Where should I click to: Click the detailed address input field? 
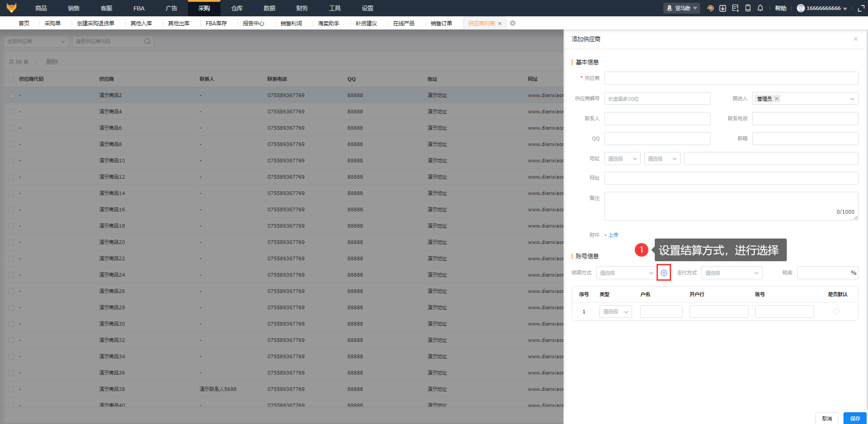(771, 159)
